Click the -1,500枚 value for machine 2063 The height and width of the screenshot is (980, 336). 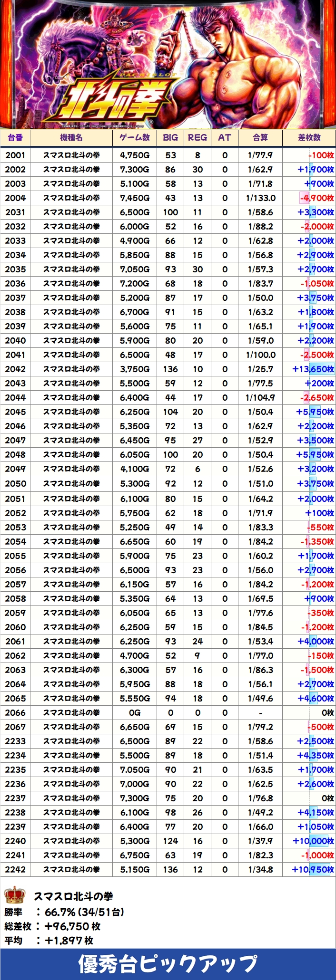click(317, 670)
